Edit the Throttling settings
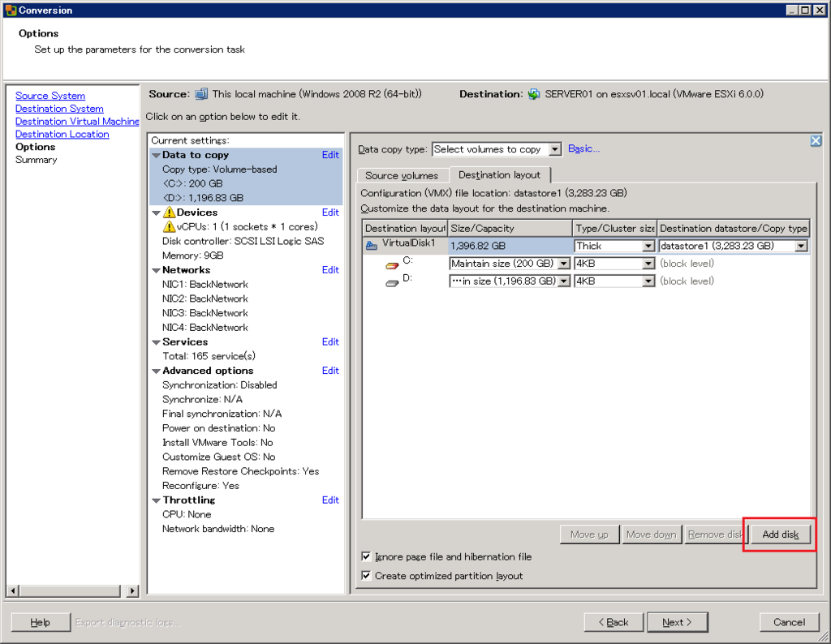Screen dimensions: 831x644 tap(330, 500)
